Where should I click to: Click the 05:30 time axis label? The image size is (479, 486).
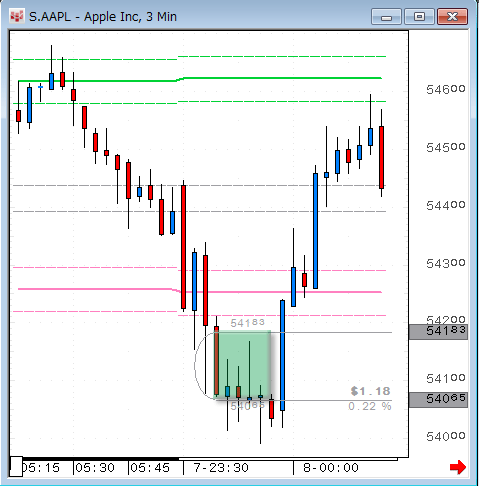pos(95,468)
